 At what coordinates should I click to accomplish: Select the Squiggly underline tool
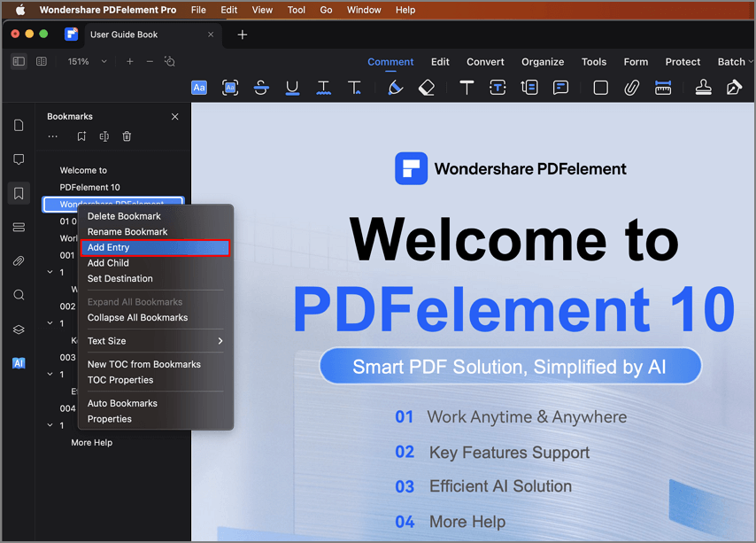(x=323, y=88)
